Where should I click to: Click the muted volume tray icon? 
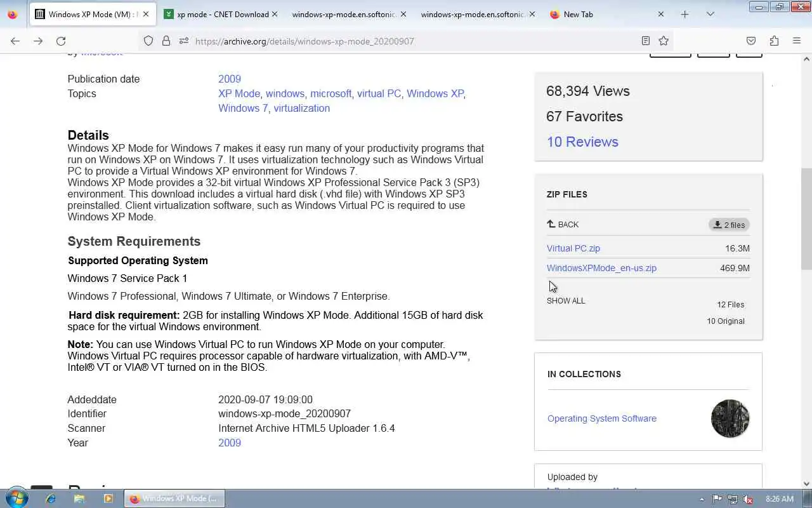pos(749,499)
